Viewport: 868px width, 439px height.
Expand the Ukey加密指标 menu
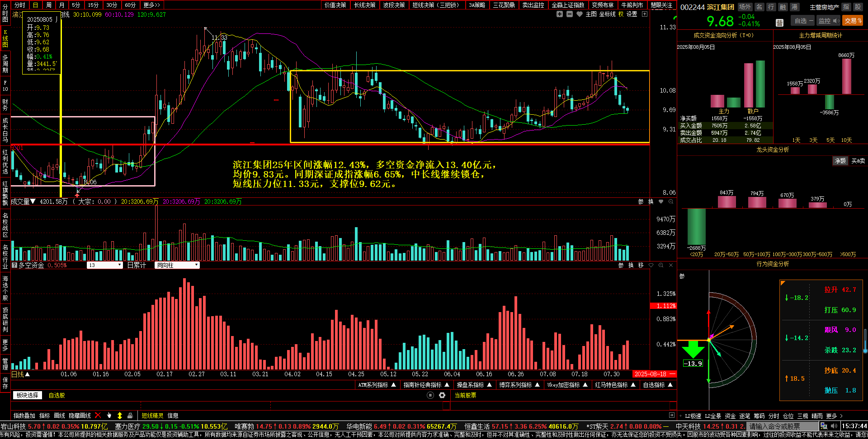[567, 385]
